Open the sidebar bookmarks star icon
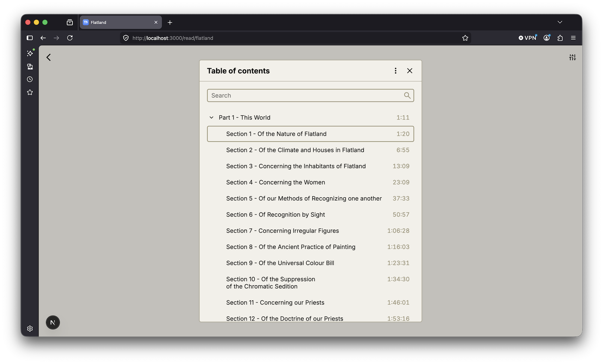This screenshot has height=364, width=603. 30,92
